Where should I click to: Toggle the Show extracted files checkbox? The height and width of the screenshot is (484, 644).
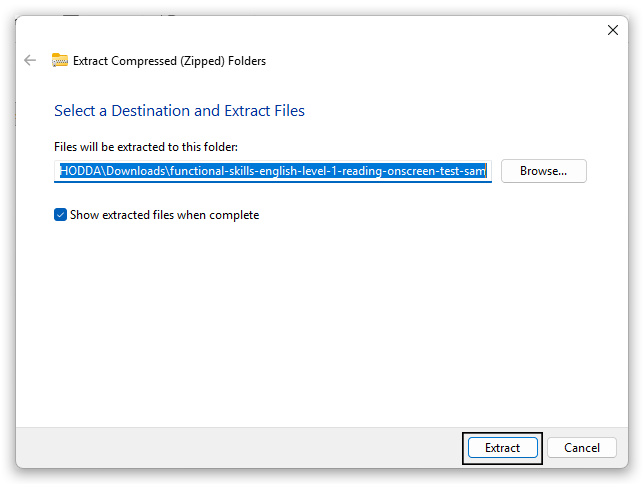click(61, 215)
